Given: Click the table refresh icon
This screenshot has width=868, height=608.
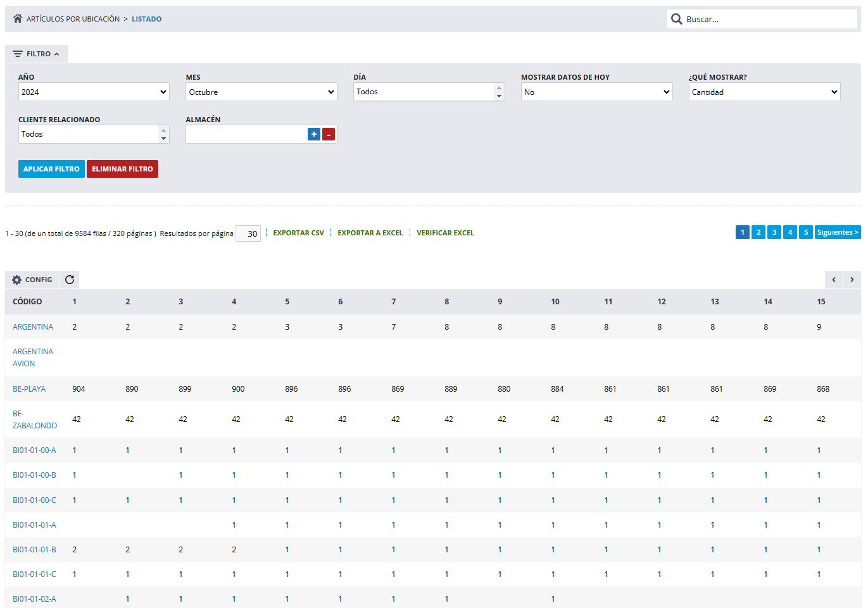Looking at the screenshot, I should [x=70, y=280].
